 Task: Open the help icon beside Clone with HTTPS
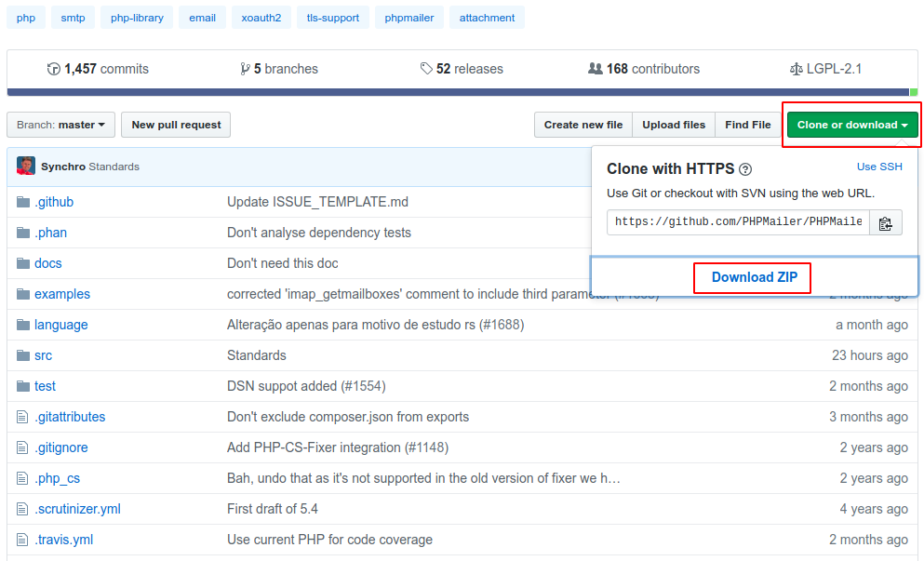click(744, 169)
